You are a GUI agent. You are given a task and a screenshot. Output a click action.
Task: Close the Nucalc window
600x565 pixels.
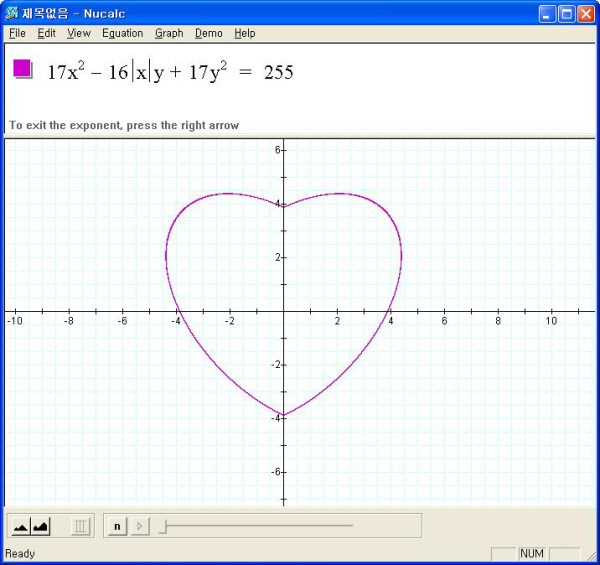(x=586, y=14)
